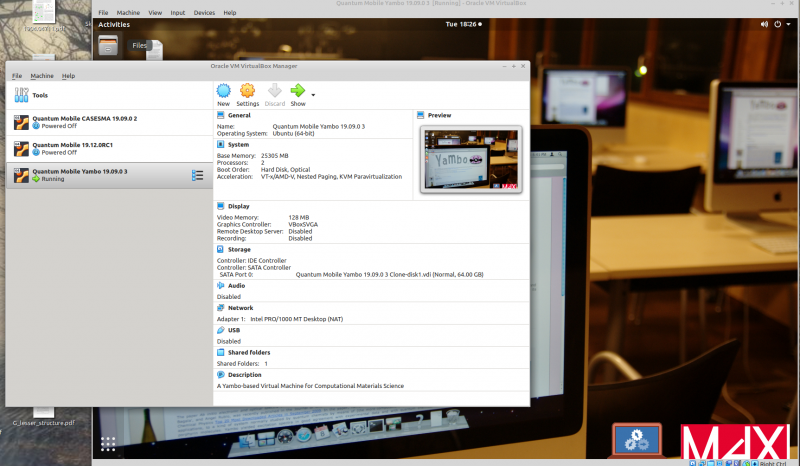
Task: Open Machine menu of the running VM window
Action: point(128,12)
